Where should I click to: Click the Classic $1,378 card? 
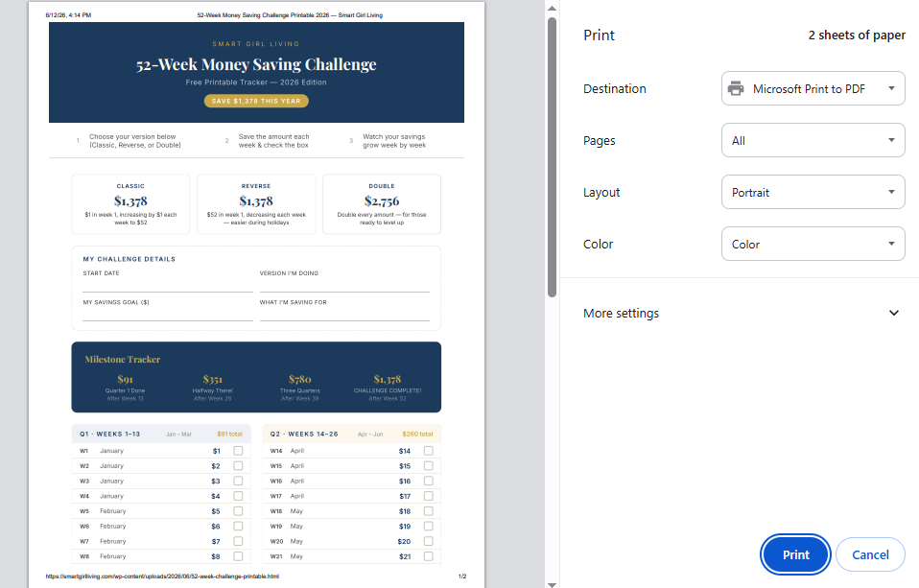coord(130,204)
